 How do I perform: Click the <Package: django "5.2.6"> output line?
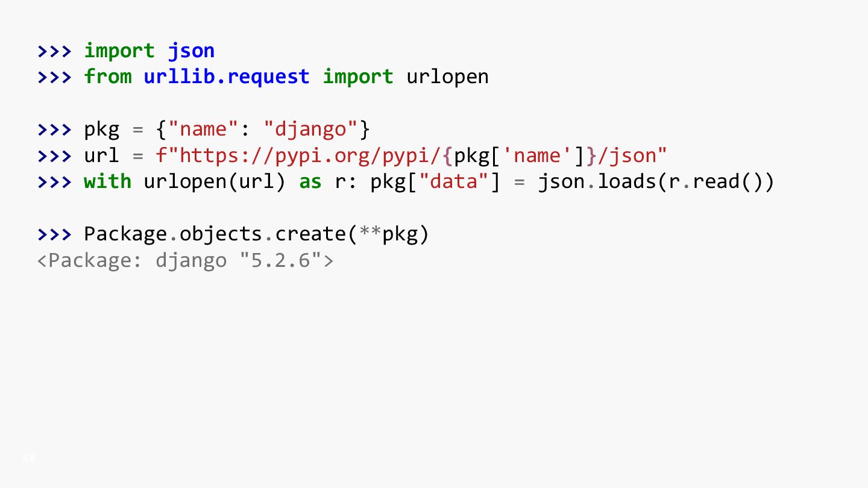[185, 261]
